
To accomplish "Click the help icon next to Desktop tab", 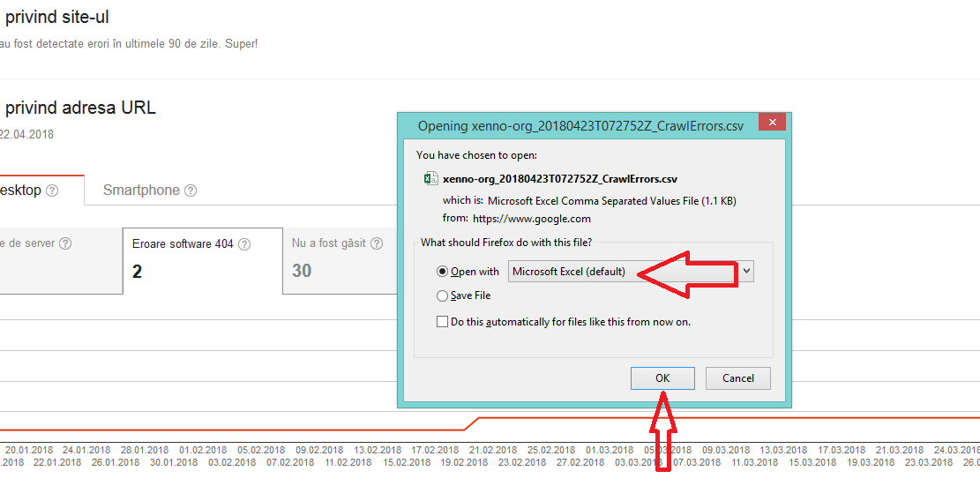I will click(53, 191).
